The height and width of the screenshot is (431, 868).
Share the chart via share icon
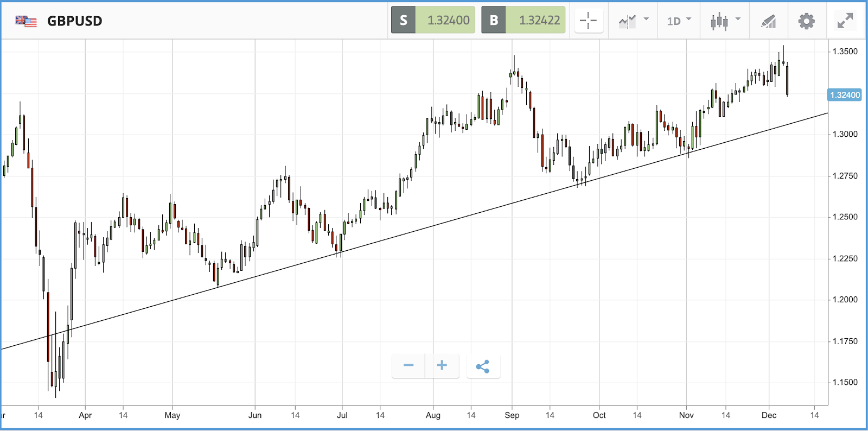[x=483, y=366]
